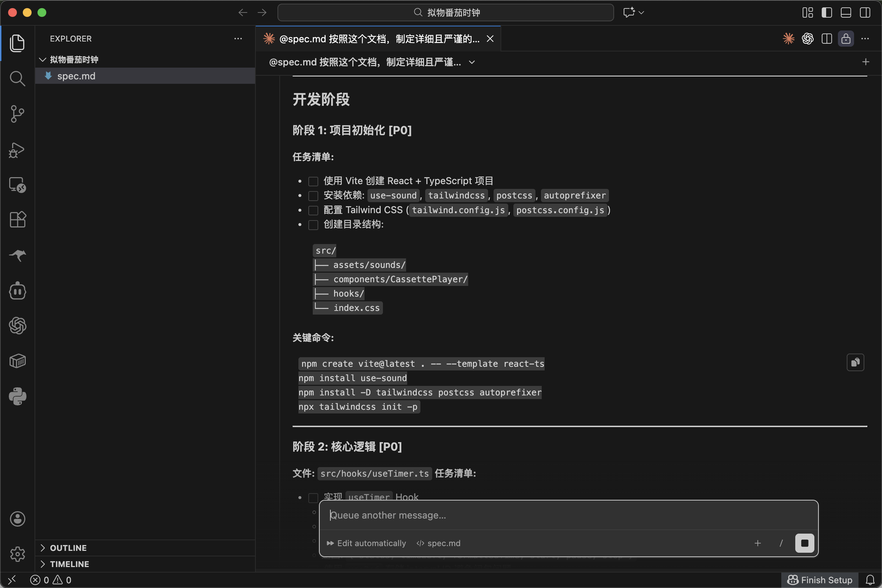
Task: Select spec.md in the Explorer tree
Action: [146, 76]
